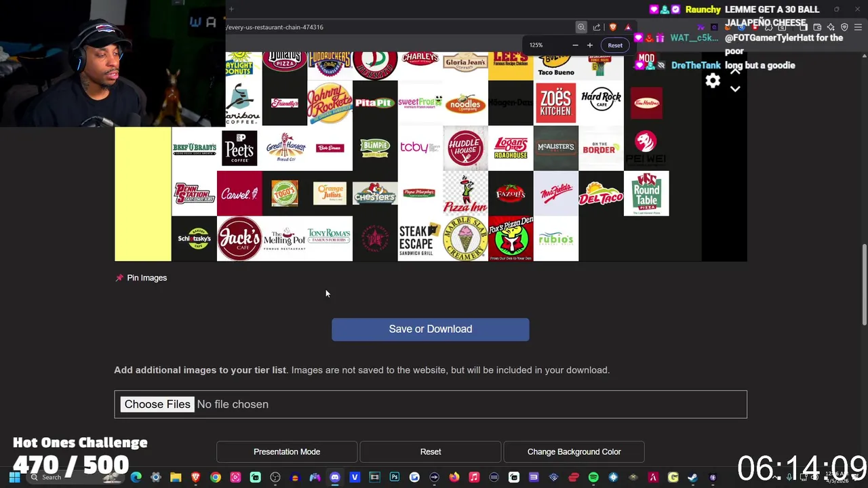Click Save or Download button
Viewport: 868px width, 488px height.
(x=431, y=329)
